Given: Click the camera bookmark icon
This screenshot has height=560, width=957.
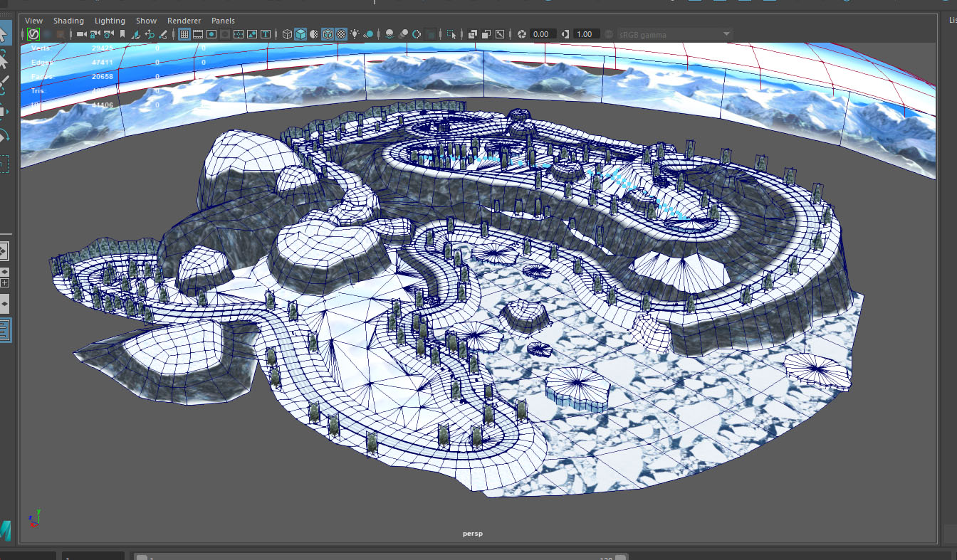Looking at the screenshot, I should pyautogui.click(x=122, y=34).
